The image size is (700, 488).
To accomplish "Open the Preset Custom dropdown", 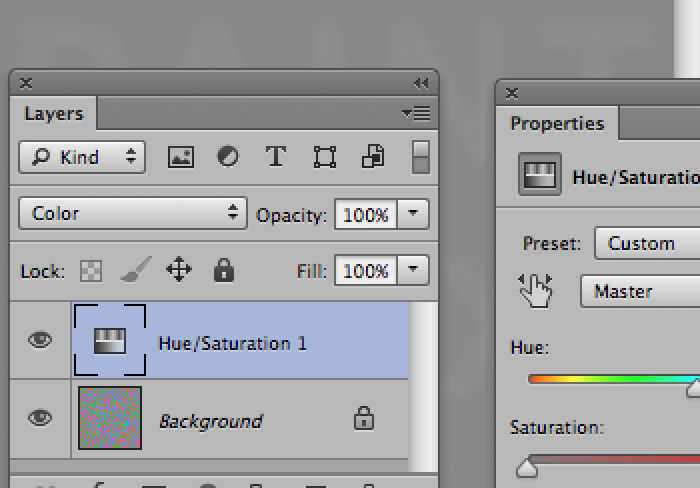I will 646,243.
